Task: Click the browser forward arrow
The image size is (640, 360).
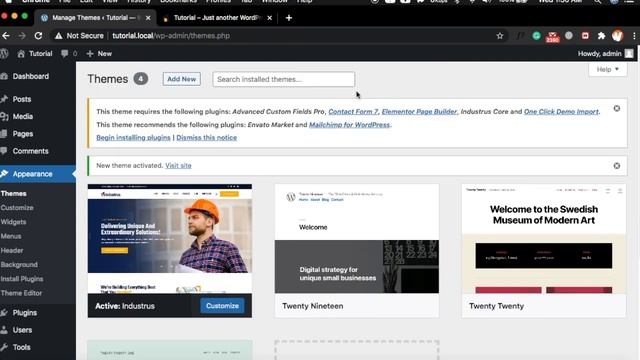Action: (x=22, y=36)
